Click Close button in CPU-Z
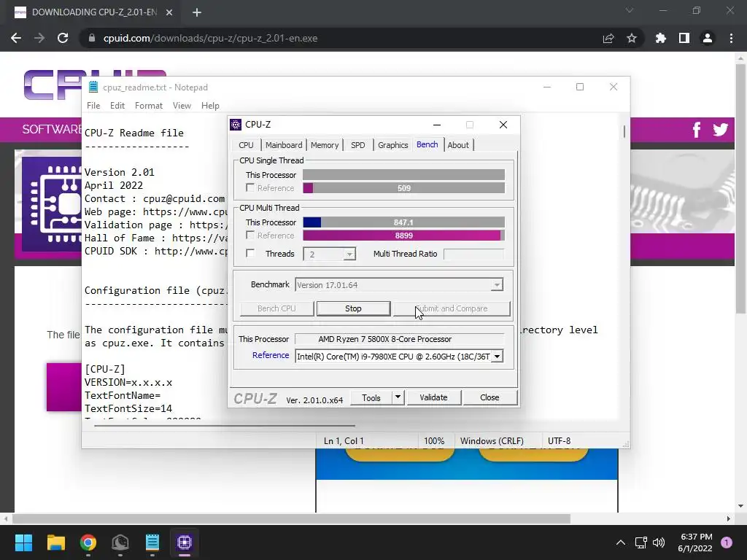 pos(489,397)
